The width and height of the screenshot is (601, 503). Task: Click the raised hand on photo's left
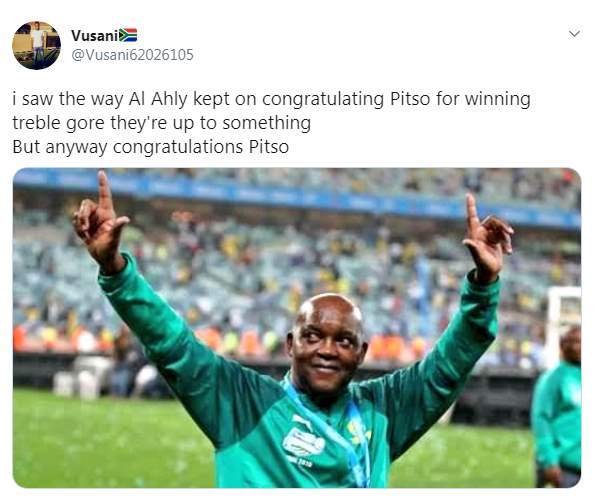pos(100,220)
